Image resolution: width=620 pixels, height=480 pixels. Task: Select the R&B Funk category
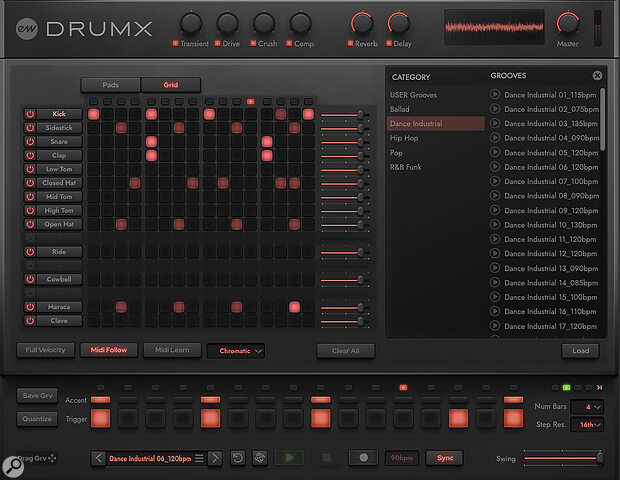(435, 167)
